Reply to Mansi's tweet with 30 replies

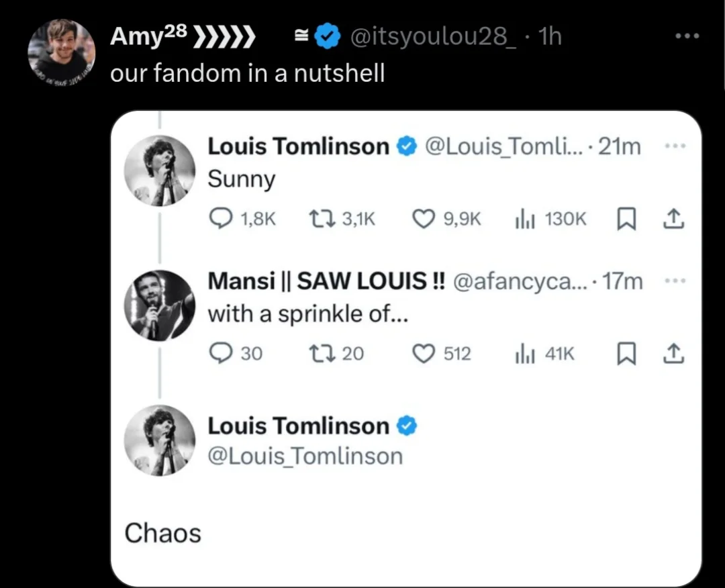coord(221,354)
